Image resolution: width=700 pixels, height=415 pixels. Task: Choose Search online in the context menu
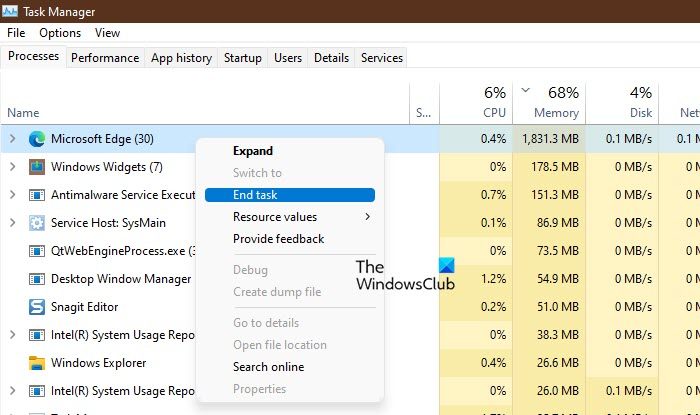pos(268,367)
